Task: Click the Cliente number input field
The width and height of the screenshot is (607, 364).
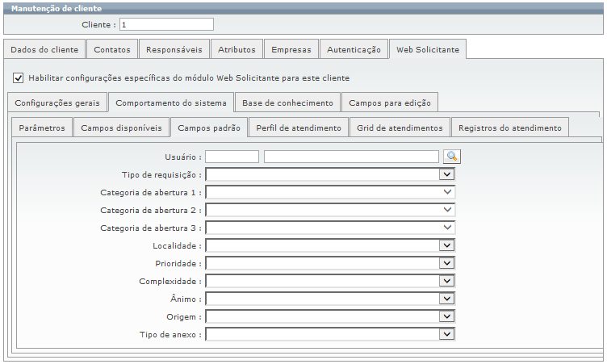Action: 166,24
